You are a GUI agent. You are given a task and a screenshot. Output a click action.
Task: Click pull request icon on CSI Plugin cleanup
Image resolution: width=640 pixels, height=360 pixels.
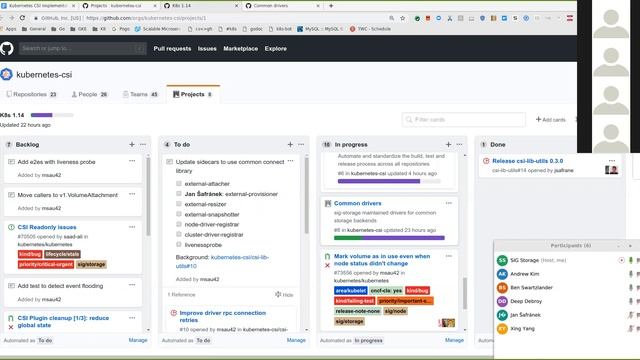click(11, 318)
